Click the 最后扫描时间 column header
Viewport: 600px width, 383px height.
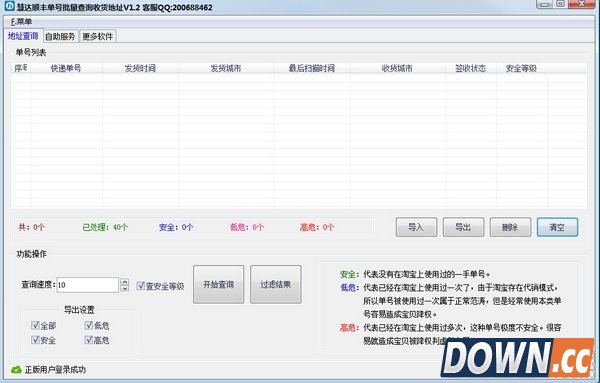[x=312, y=68]
